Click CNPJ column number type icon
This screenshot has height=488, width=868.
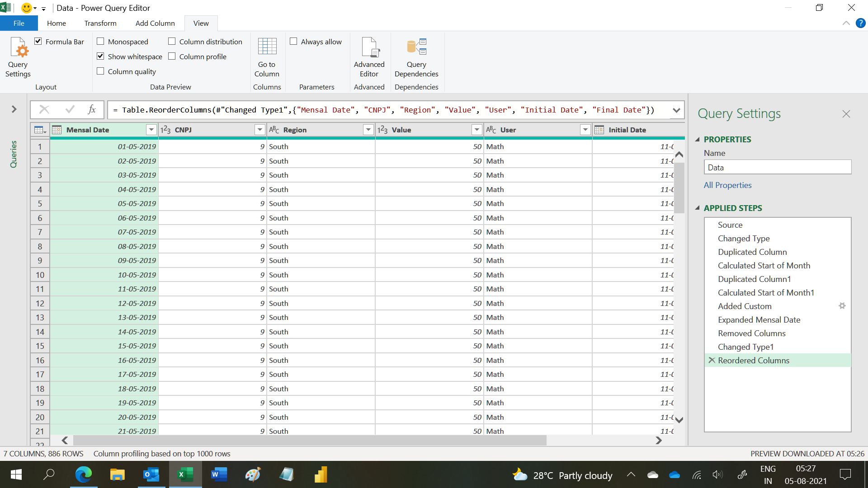[x=165, y=130]
